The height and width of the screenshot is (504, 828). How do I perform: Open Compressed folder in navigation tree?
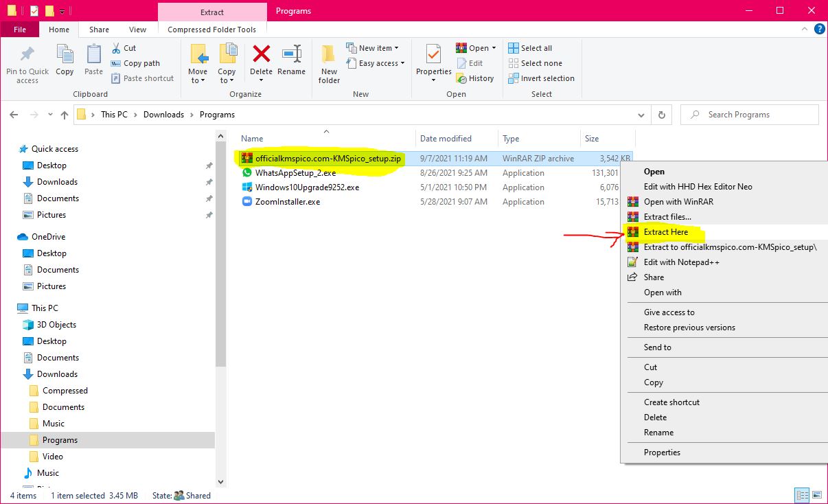coord(65,391)
